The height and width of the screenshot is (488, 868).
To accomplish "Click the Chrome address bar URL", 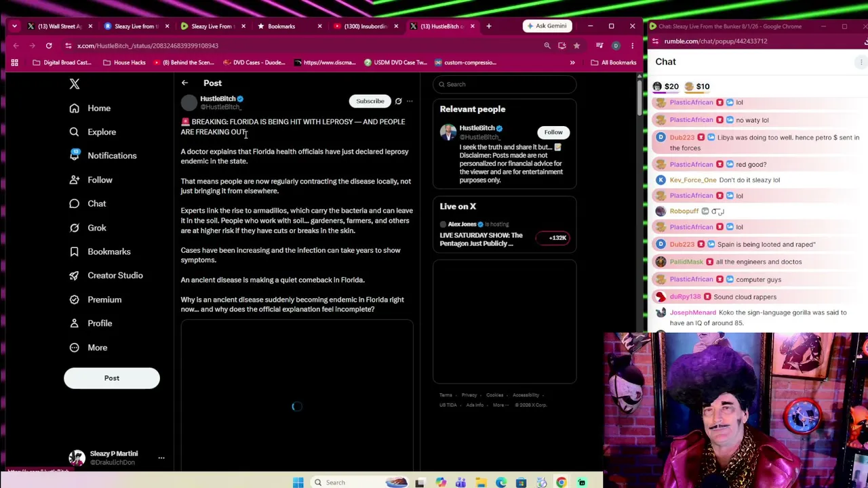I will pos(148,45).
